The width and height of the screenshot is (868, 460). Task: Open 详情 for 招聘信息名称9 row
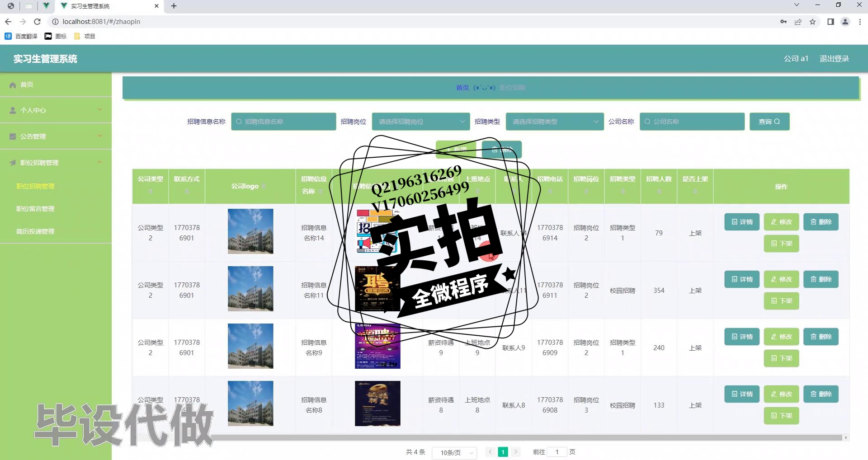coord(742,337)
